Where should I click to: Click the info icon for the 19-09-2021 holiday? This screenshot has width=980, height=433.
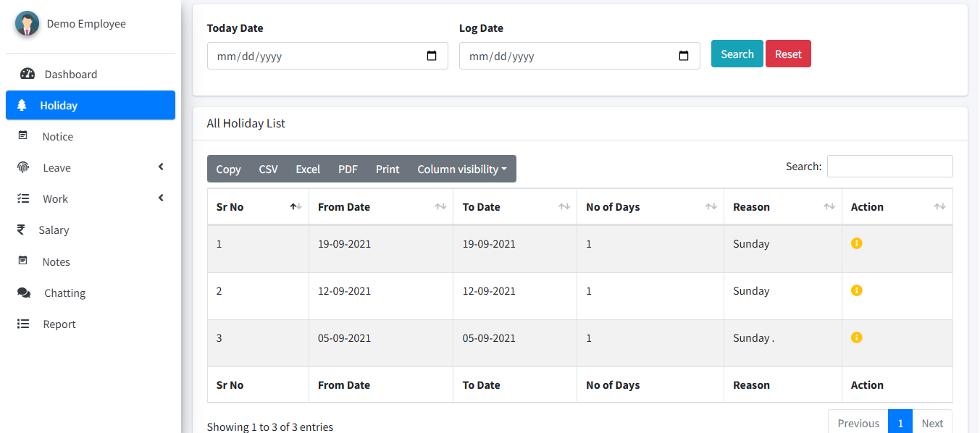point(856,243)
